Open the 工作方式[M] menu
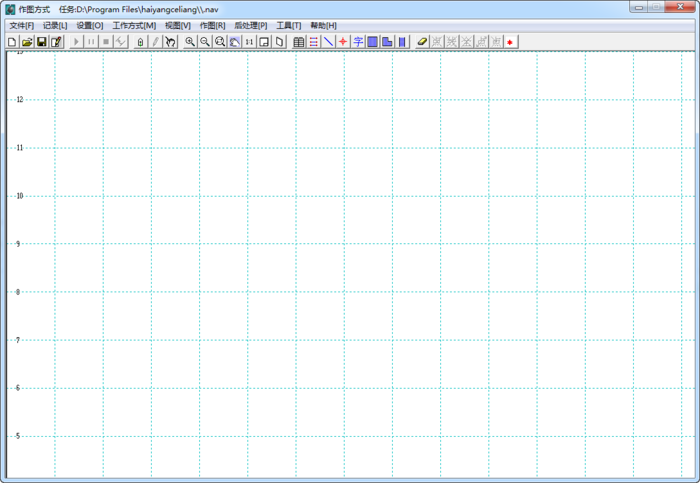 coord(134,25)
